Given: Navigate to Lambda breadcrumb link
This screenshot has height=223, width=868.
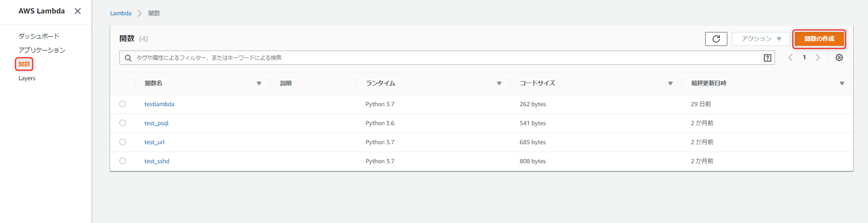Looking at the screenshot, I should [121, 13].
